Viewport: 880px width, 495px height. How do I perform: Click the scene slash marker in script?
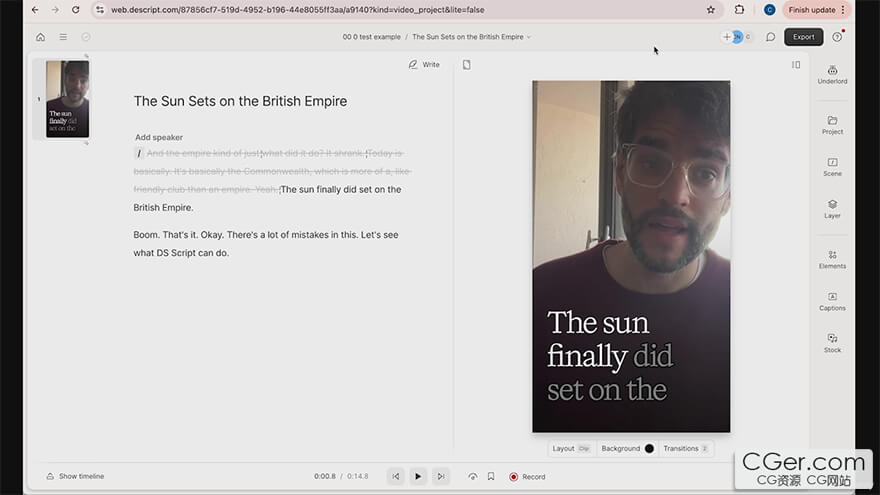click(x=139, y=153)
